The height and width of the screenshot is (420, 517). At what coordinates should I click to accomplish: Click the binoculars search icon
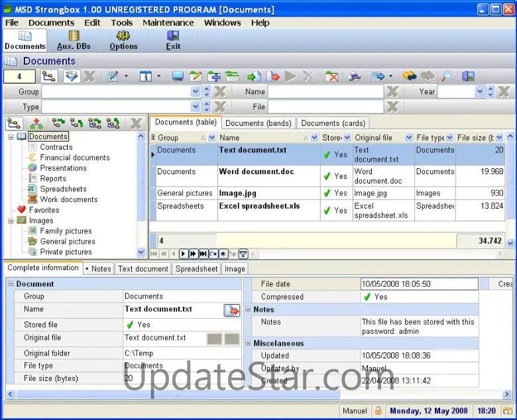[x=409, y=77]
